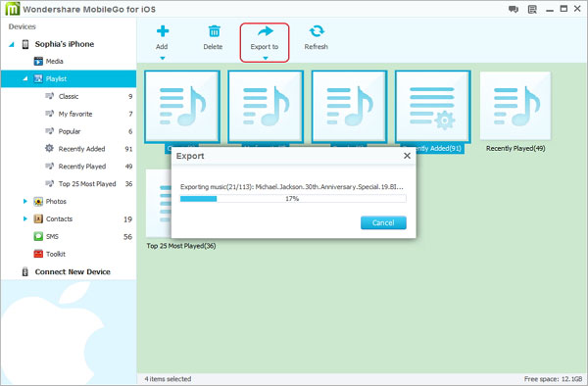Click the Refresh icon
The image size is (588, 386).
pos(317,31)
